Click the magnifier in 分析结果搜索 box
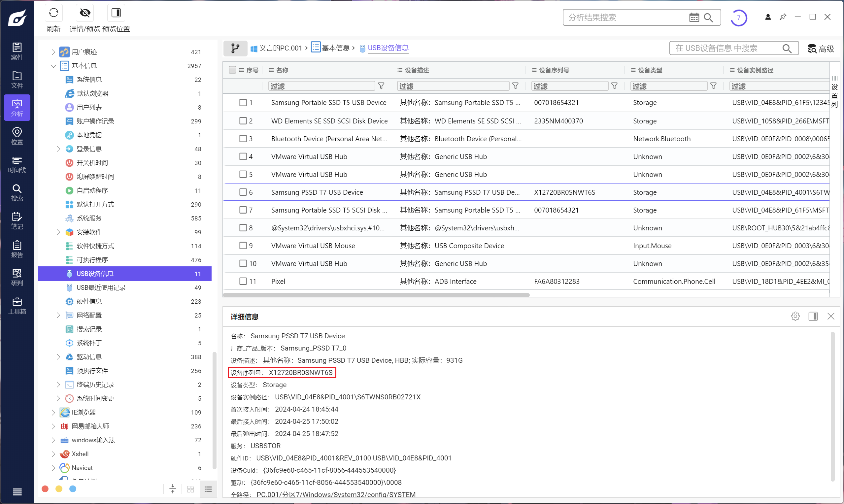The width and height of the screenshot is (844, 504). click(x=708, y=17)
